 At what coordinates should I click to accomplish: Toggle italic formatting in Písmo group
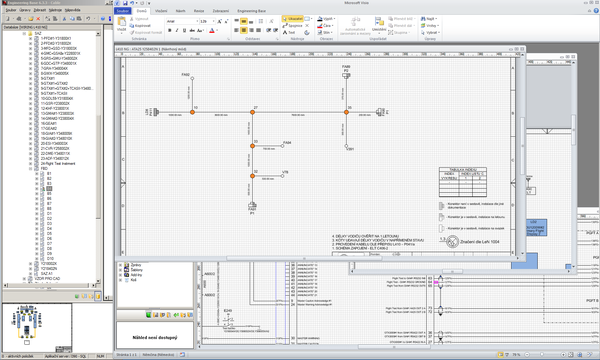[x=177, y=31]
